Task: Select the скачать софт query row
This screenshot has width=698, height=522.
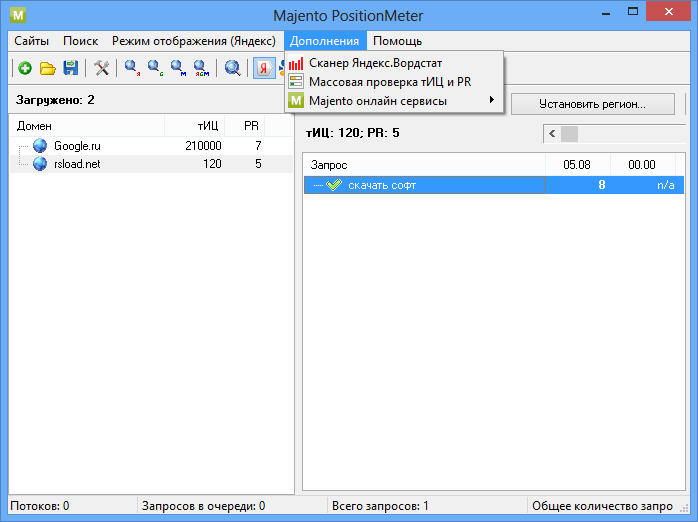Action: (494, 185)
